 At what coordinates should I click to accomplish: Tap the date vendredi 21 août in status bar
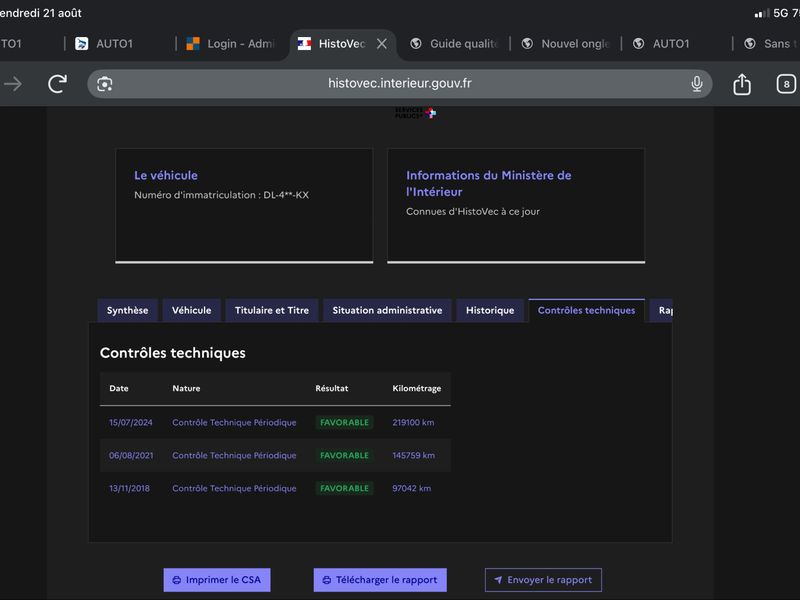[x=41, y=13]
